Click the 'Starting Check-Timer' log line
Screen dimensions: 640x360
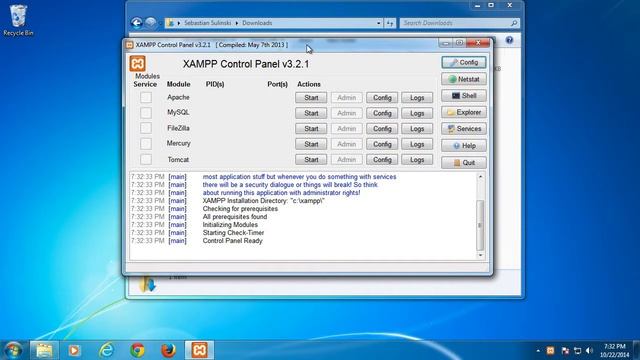[x=233, y=233]
